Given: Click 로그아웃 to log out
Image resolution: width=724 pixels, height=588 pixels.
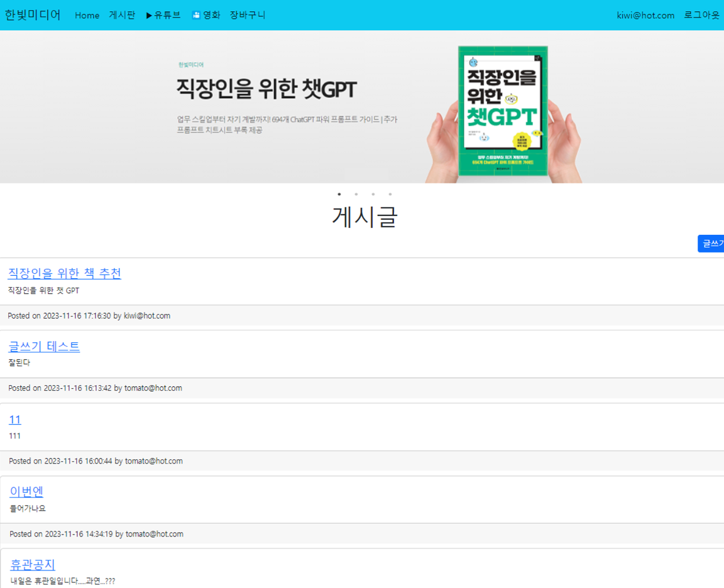Looking at the screenshot, I should point(701,15).
